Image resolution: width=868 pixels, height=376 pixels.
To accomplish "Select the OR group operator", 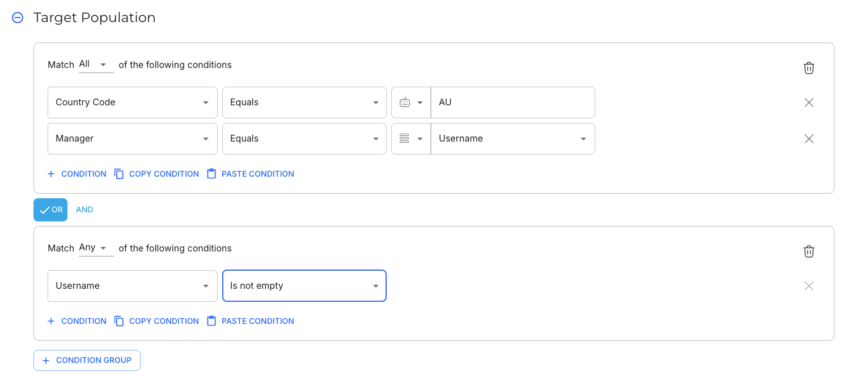I will pyautogui.click(x=50, y=210).
